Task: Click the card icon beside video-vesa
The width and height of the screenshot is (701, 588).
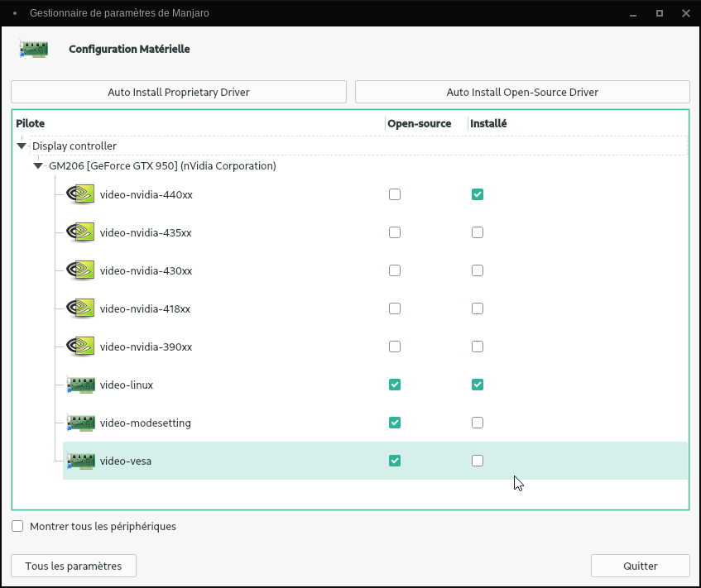Action: coord(81,461)
